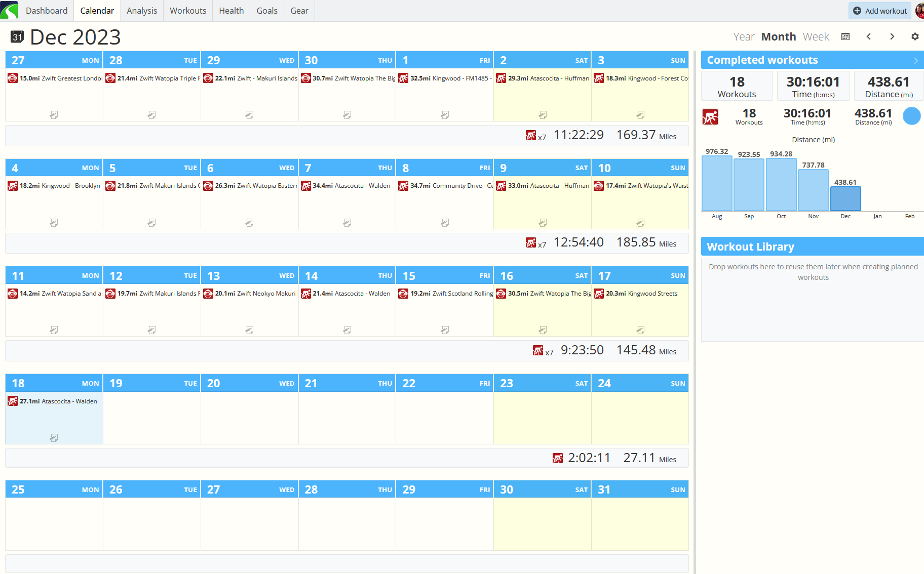Click the calendar date icon beside Dec 2023
The width and height of the screenshot is (924, 574).
(x=17, y=36)
